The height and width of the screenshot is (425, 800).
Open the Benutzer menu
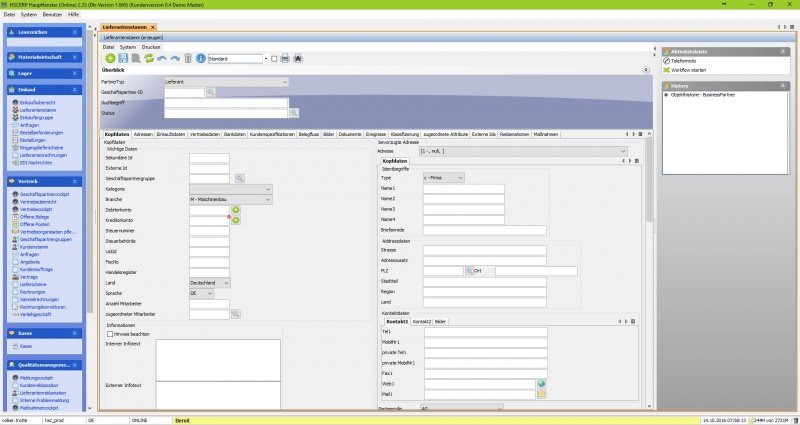pyautogui.click(x=52, y=15)
